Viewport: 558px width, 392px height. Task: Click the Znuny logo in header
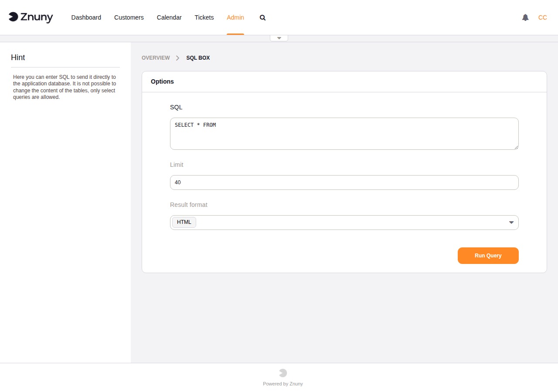coord(31,17)
